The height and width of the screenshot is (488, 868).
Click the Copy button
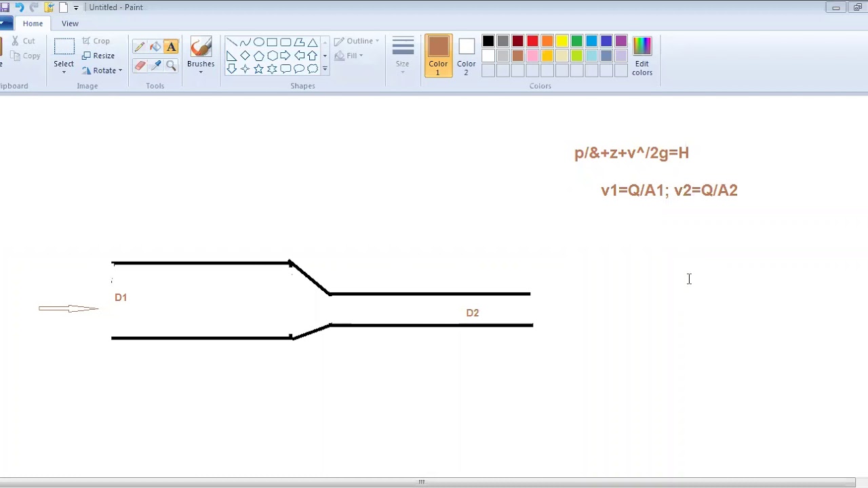[x=26, y=56]
